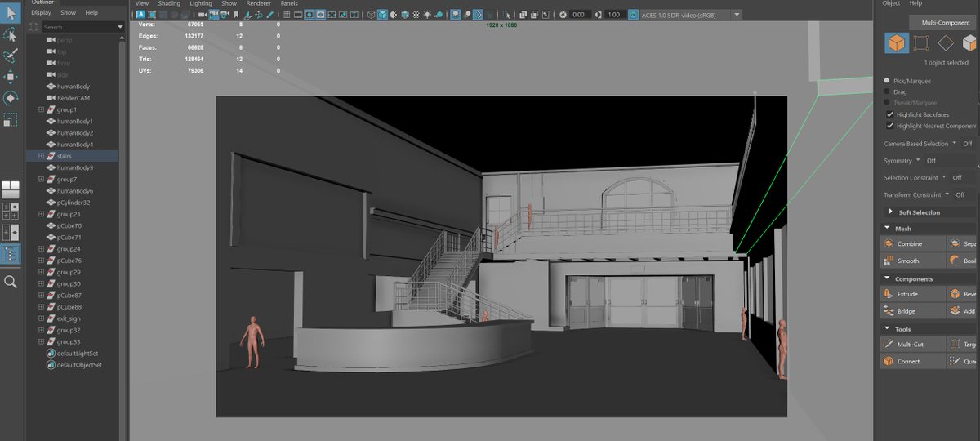Viewport: 980px width, 441px height.
Task: Click Connect tool icon
Action: [889, 361]
